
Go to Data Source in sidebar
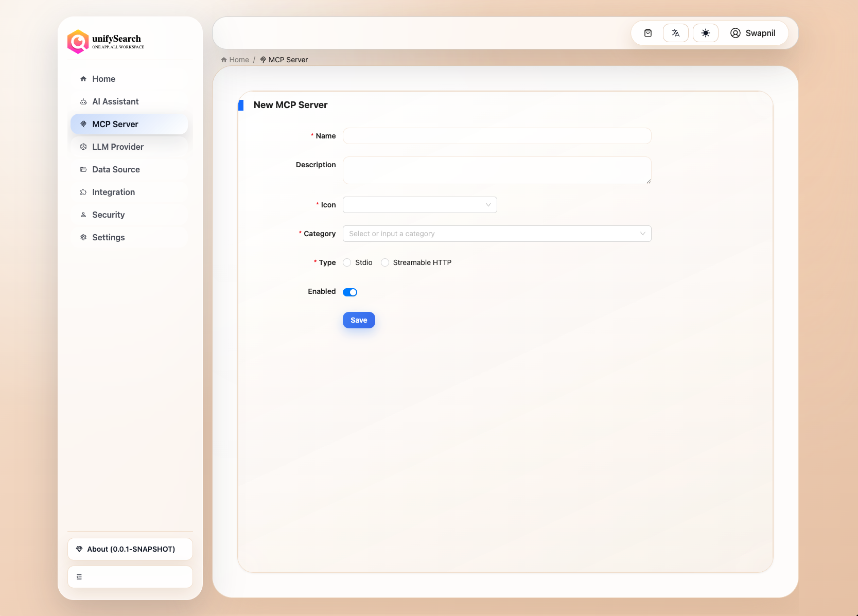[x=116, y=169]
